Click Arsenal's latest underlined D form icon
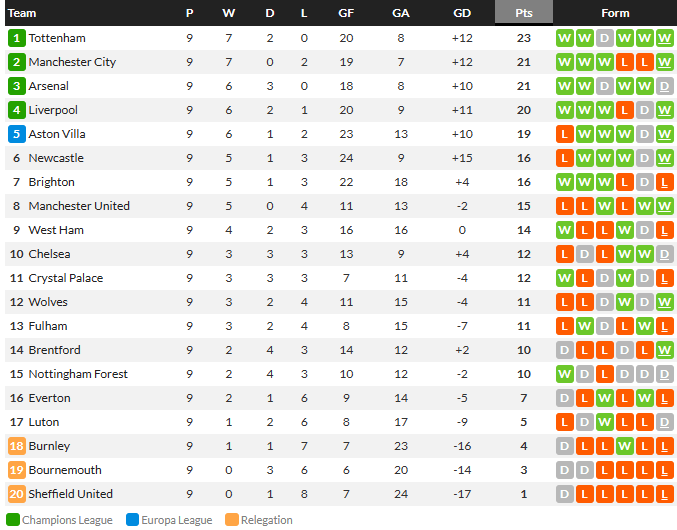 (x=664, y=86)
